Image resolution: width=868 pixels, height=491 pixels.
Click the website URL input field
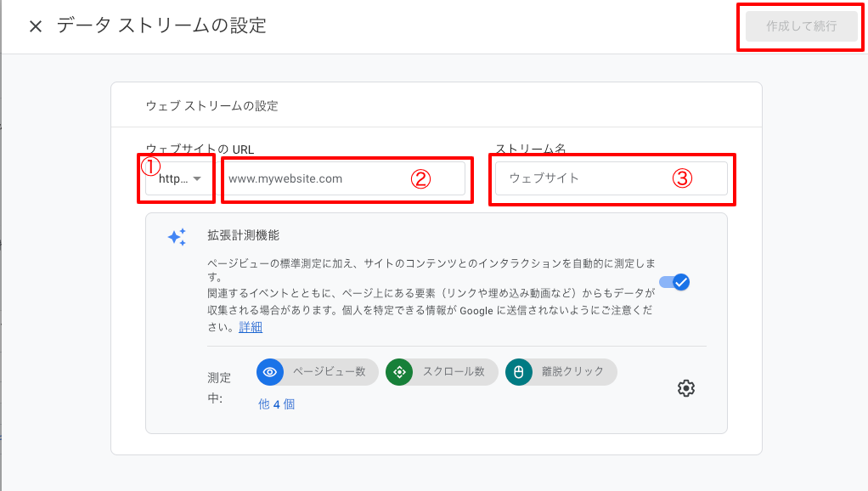pos(343,178)
